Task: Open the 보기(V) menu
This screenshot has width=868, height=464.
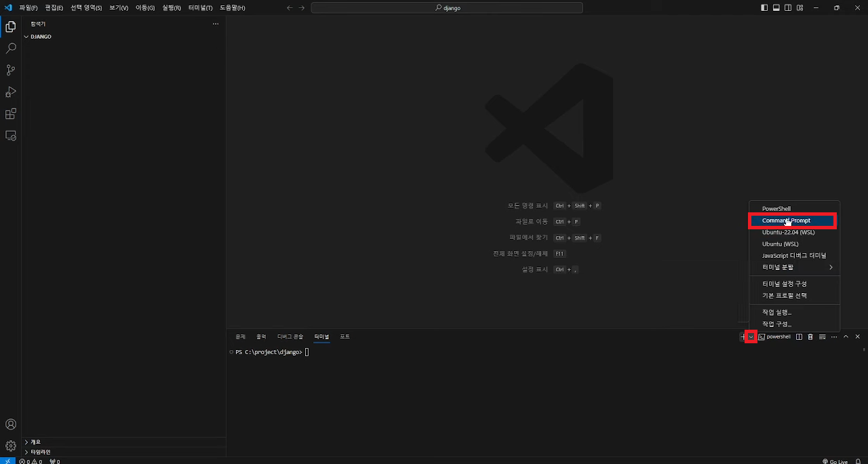Action: 119,7
